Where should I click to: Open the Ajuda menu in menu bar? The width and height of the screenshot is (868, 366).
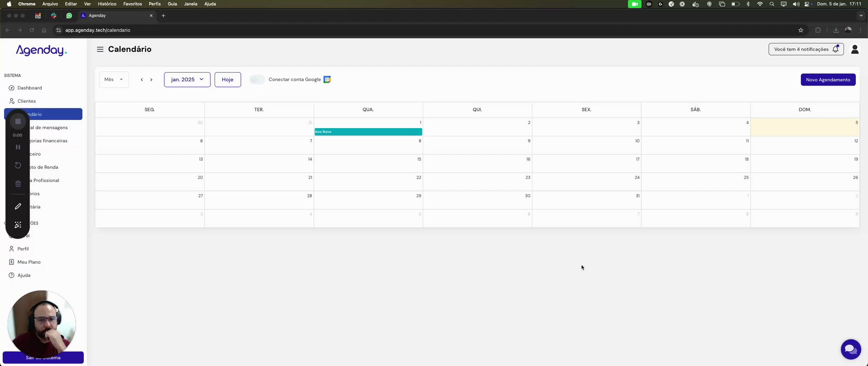tap(210, 4)
